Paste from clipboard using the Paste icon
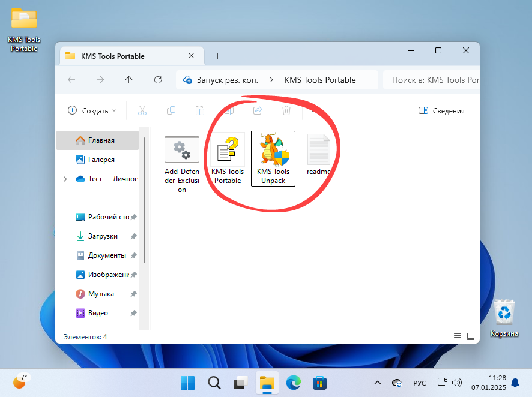The width and height of the screenshot is (532, 397). point(199,110)
